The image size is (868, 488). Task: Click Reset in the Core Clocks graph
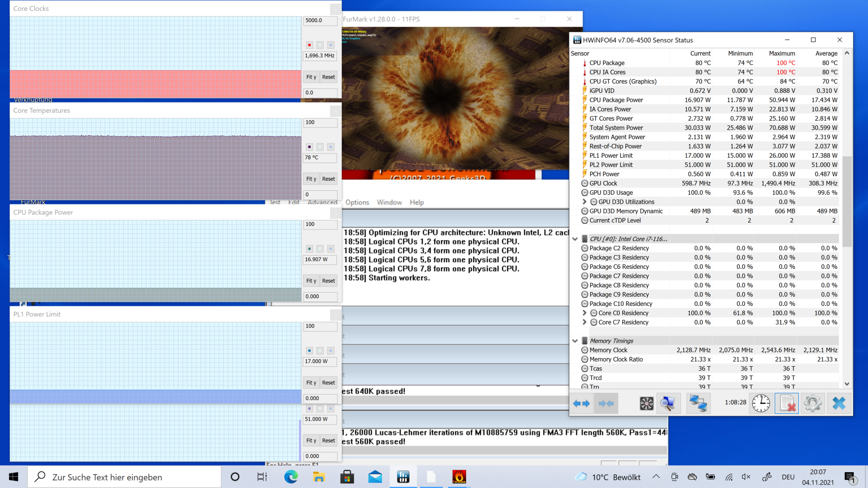[329, 77]
